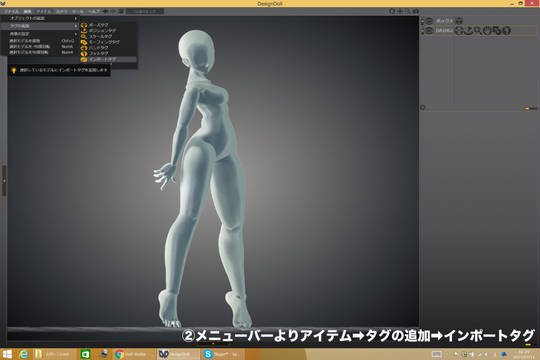Select the box object name in the object list
540x360 pixels.
pyautogui.click(x=444, y=21)
